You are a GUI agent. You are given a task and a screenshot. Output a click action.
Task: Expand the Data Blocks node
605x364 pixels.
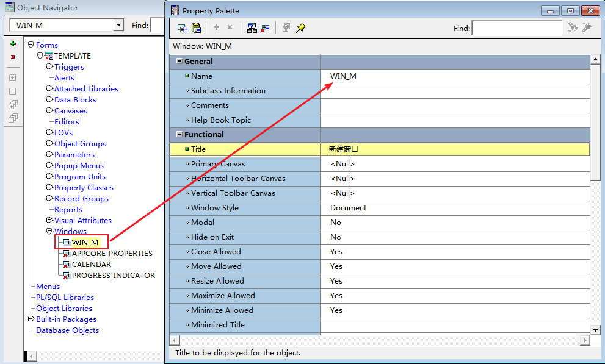(x=49, y=99)
